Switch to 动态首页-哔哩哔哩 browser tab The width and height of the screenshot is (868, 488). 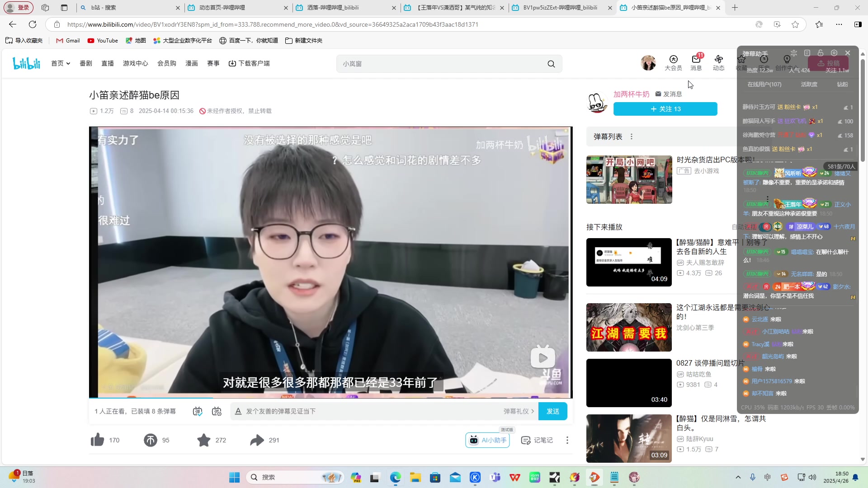tap(238, 8)
